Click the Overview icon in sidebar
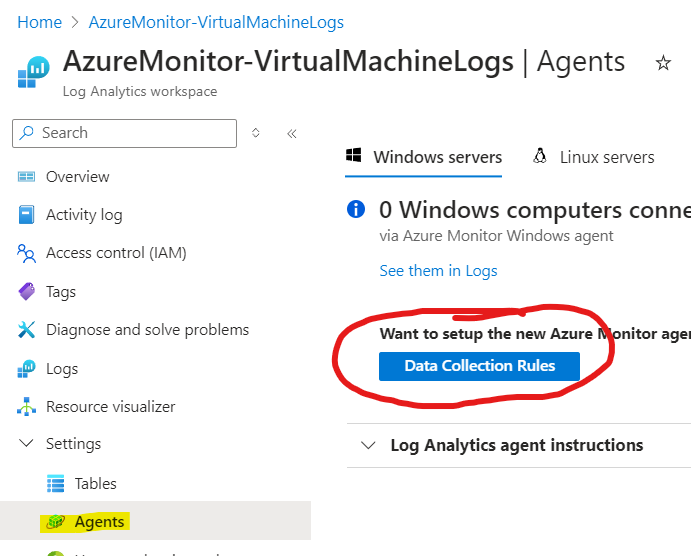Viewport: 691px width, 556px height. [27, 177]
